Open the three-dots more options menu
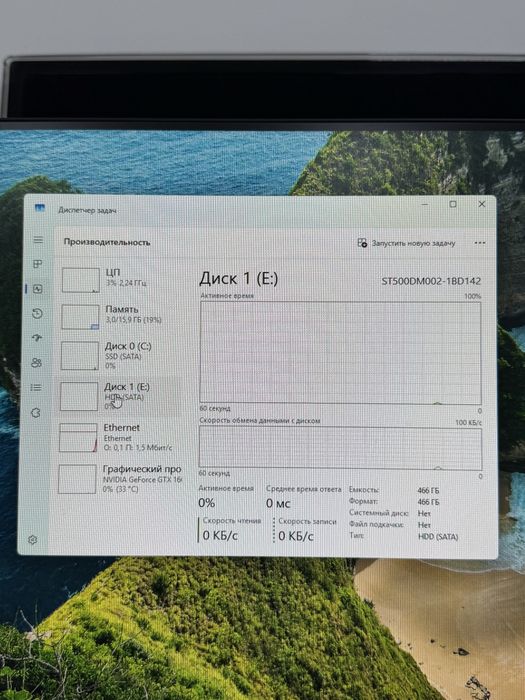This screenshot has height=700, width=525. point(479,243)
